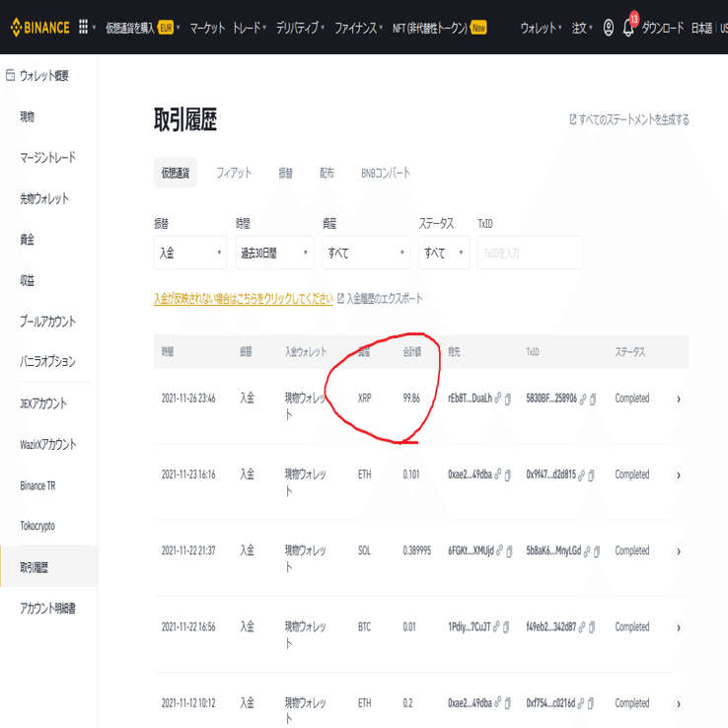Open link icon next to rEb8T...DuaLh address
The width and height of the screenshot is (728, 728).
pos(498,398)
